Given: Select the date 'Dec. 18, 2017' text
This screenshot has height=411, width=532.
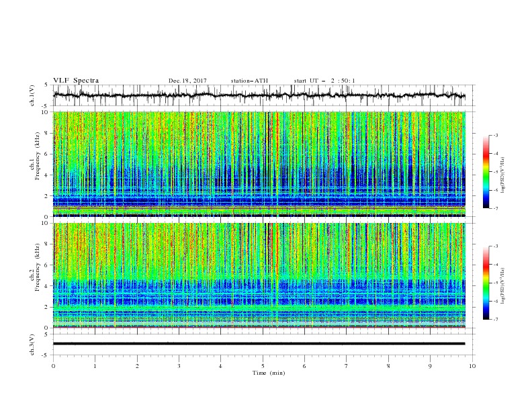Looking at the screenshot, I should pos(187,81).
